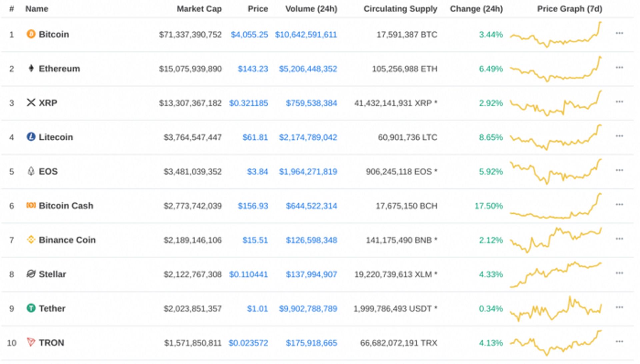The image size is (640, 364).
Task: Click the Litecoin logo icon
Action: click(x=31, y=137)
